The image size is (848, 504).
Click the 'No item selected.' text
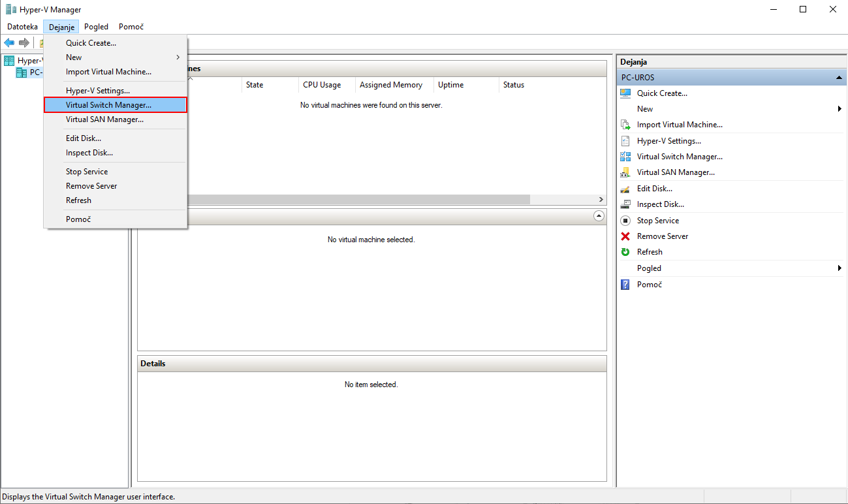pos(371,385)
